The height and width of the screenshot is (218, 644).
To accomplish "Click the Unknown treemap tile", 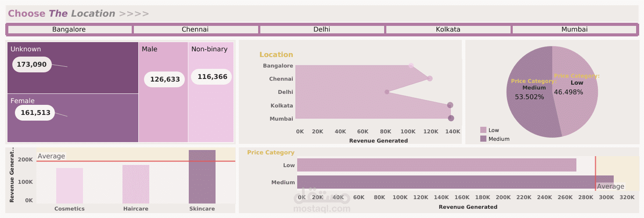I will [x=73, y=68].
